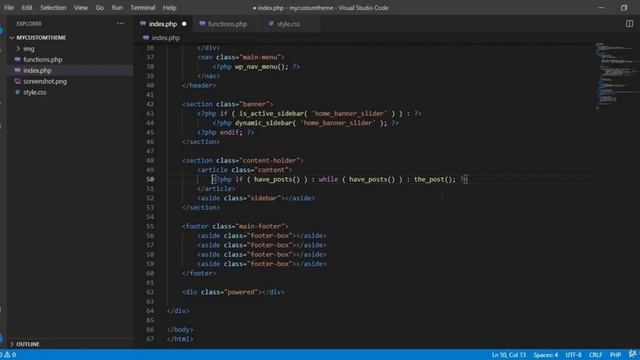The image size is (640, 360).
Task: Click the unsaved dot on index.php tab
Action: pos(184,24)
